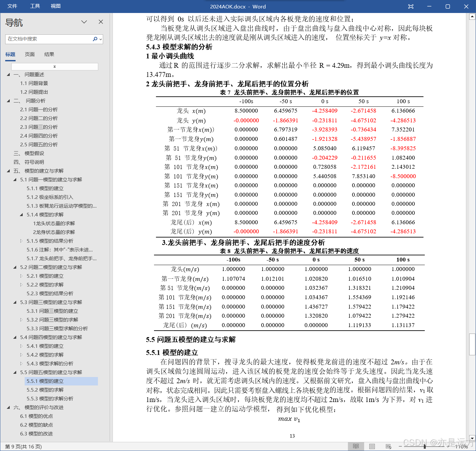Close the 导航 navigation pane

pyautogui.click(x=101, y=22)
